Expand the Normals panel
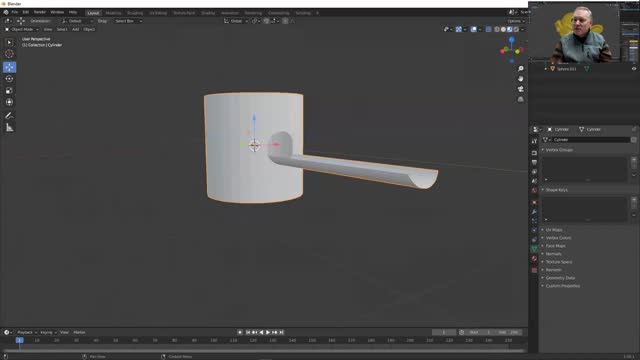Screen dimensions: 640x360 [553, 254]
